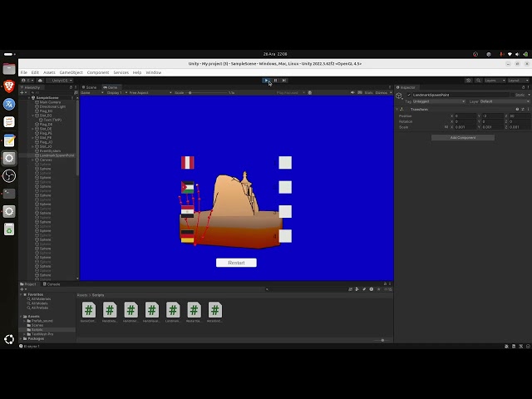Adjust Project icon size slider
This screenshot has height=399, width=532.
[x=382, y=340]
